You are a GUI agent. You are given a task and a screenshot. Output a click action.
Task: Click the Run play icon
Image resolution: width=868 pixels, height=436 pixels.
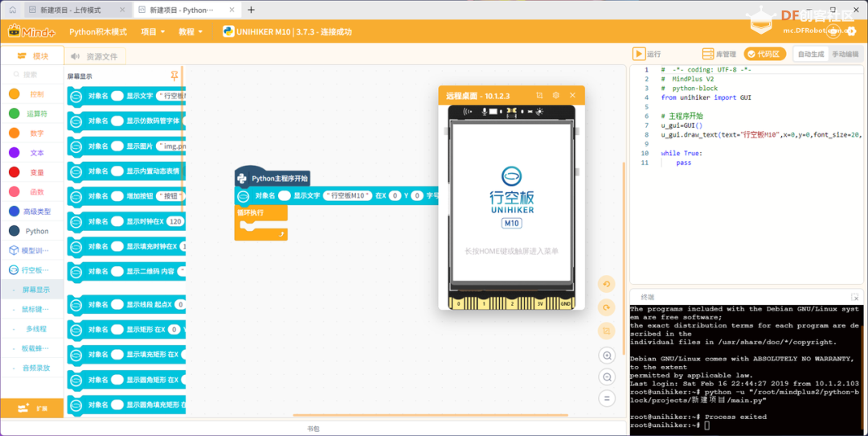[x=639, y=54]
